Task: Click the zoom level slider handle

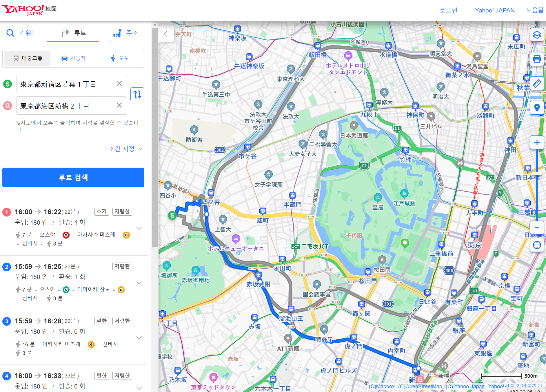Action: coord(537,174)
